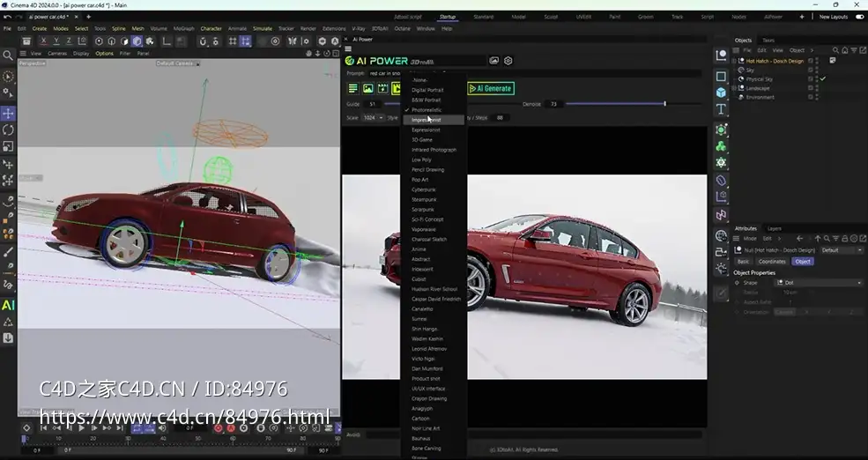Viewport: 868px width, 460px height.
Task: Click the Object Manager home icon
Action: (845, 50)
